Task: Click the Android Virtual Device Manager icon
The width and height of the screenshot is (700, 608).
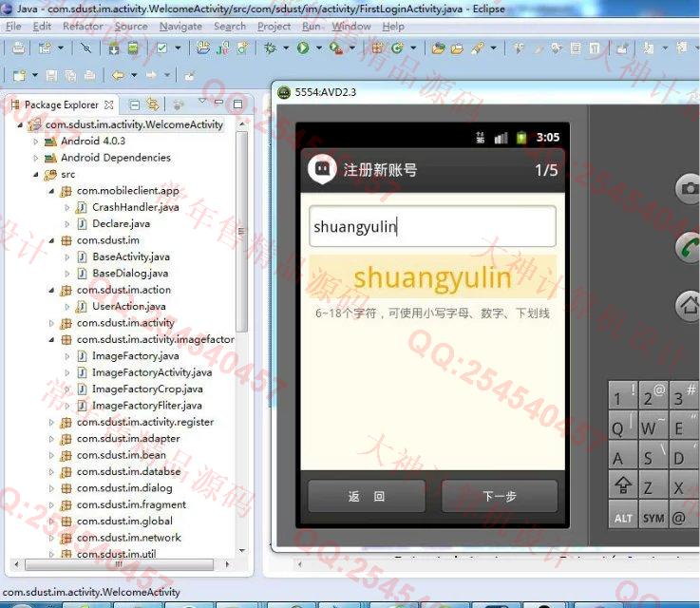Action: click(133, 47)
